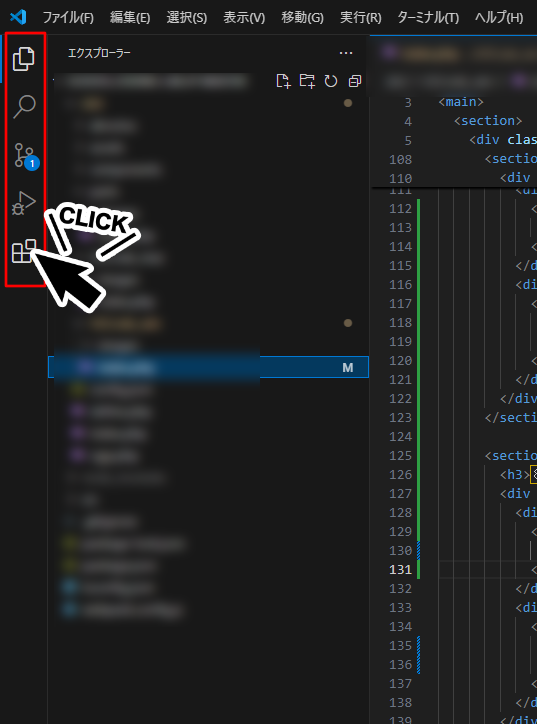The height and width of the screenshot is (724, 537).
Task: Collapse all folders in Explorer
Action: [x=354, y=81]
